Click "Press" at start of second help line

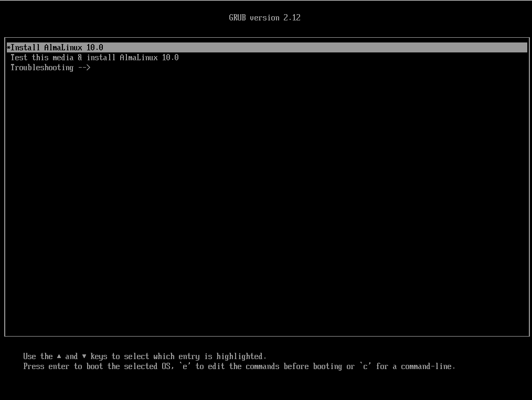click(34, 366)
